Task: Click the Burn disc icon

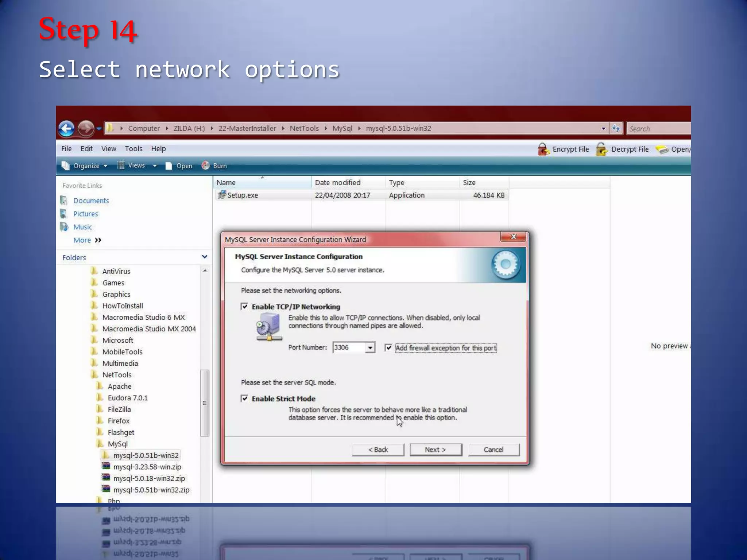Action: (206, 166)
